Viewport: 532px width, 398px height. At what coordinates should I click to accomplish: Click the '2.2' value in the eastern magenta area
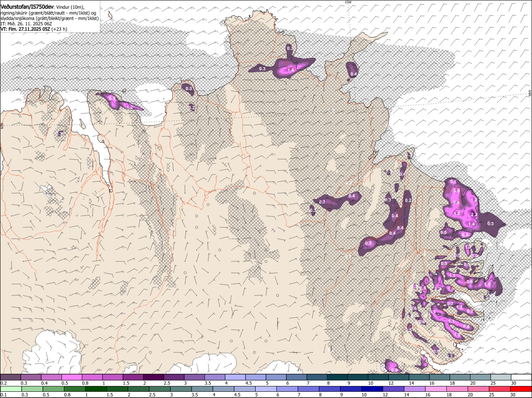pyautogui.click(x=474, y=214)
